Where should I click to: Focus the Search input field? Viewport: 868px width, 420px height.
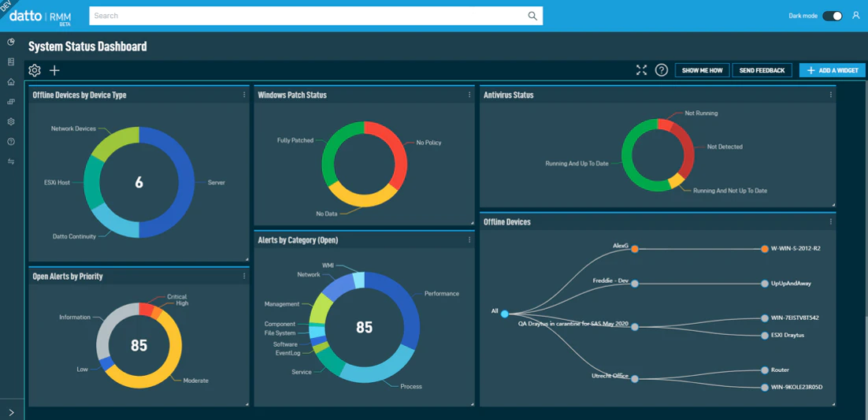[316, 16]
